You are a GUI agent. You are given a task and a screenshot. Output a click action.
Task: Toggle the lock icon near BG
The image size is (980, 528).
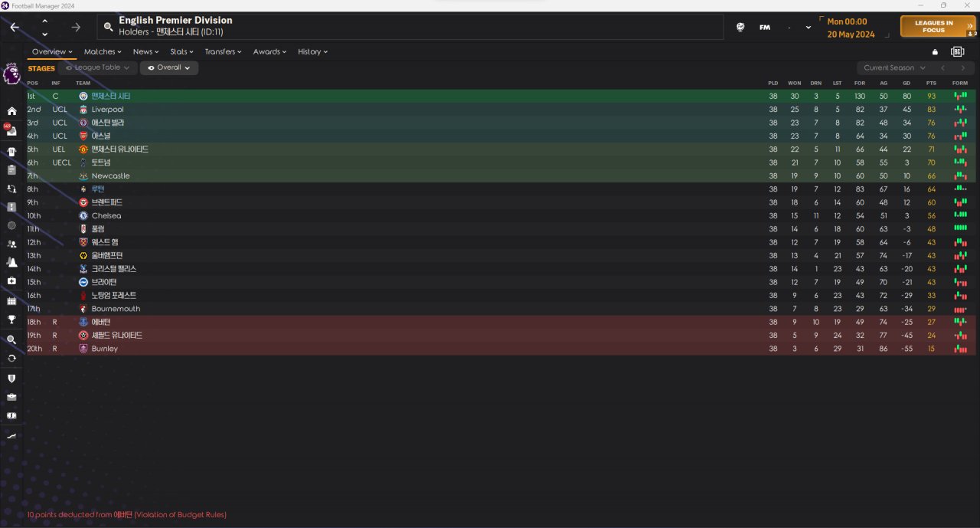pyautogui.click(x=934, y=52)
